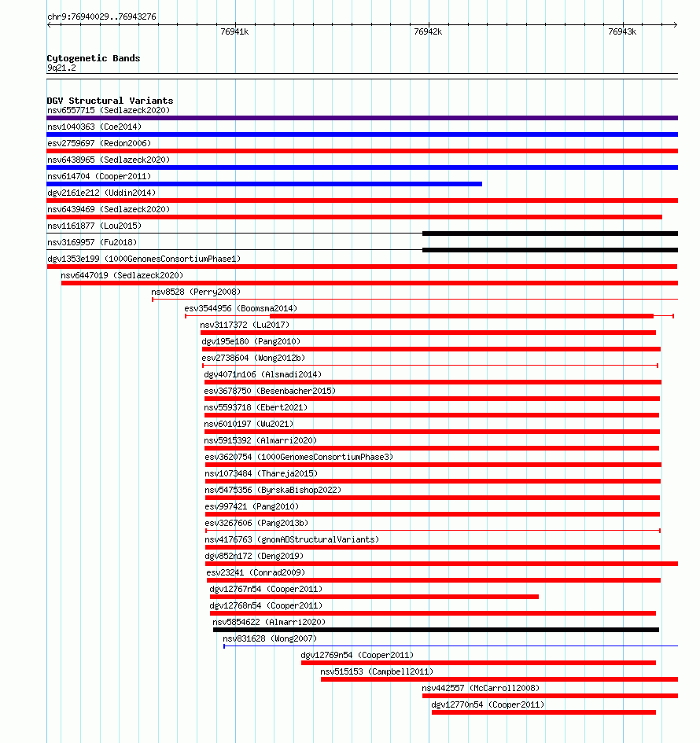The image size is (700, 743).
Task: Click dgv1353e199 (1000GenomesConsortiumPhase1) label
Action: click(144, 259)
